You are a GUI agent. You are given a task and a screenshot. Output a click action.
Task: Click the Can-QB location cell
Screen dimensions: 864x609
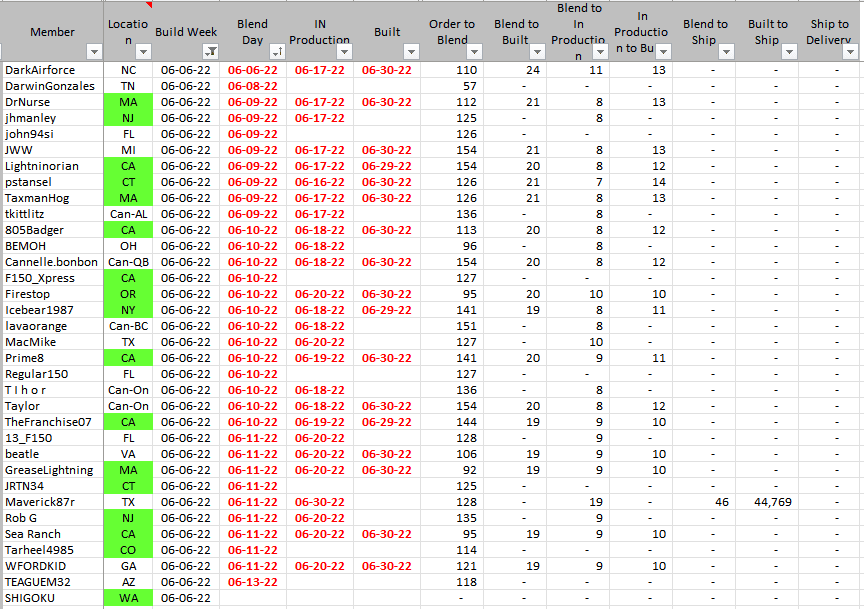pyautogui.click(x=129, y=262)
